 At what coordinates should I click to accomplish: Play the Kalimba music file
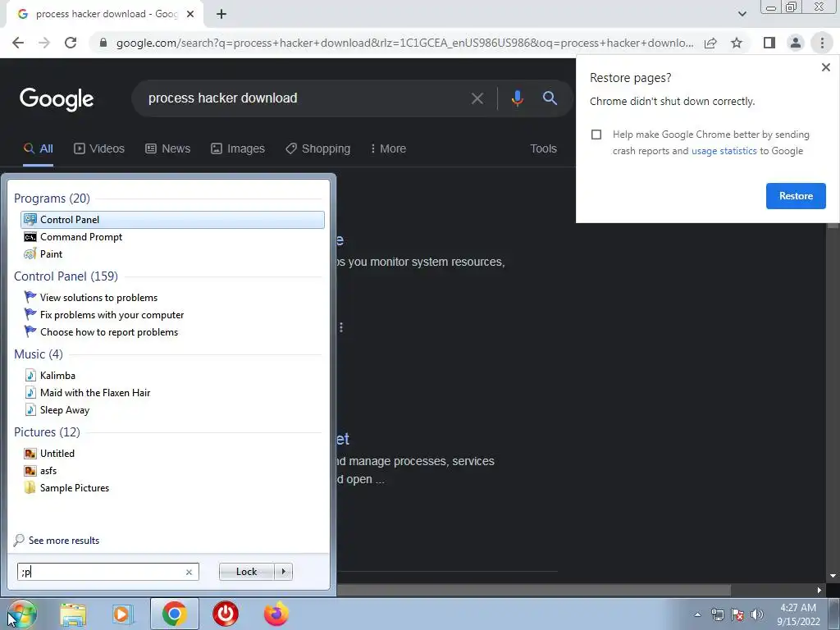click(172, 376)
